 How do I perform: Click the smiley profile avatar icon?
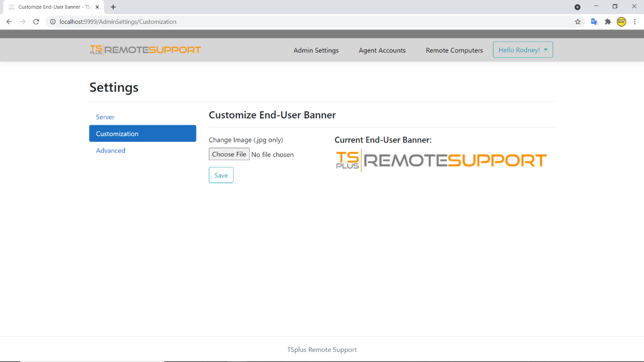[621, 22]
